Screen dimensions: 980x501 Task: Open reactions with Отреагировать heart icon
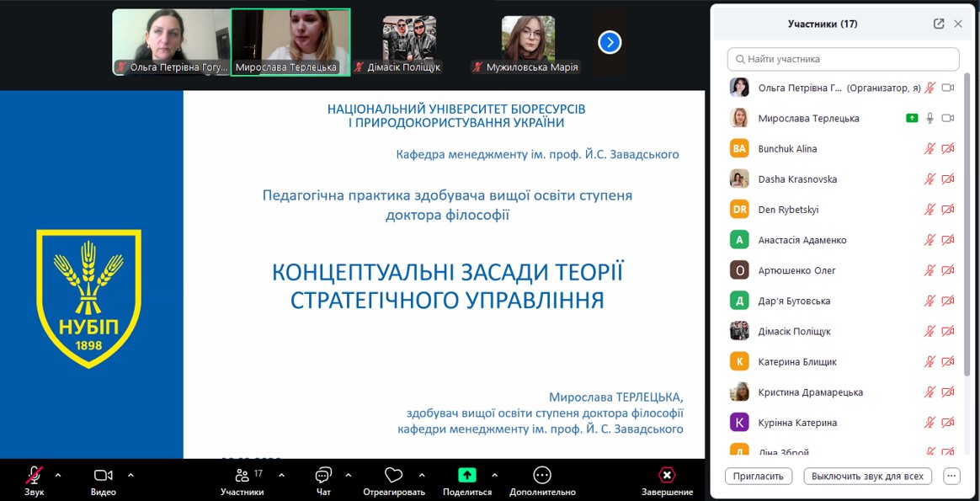coord(394,481)
